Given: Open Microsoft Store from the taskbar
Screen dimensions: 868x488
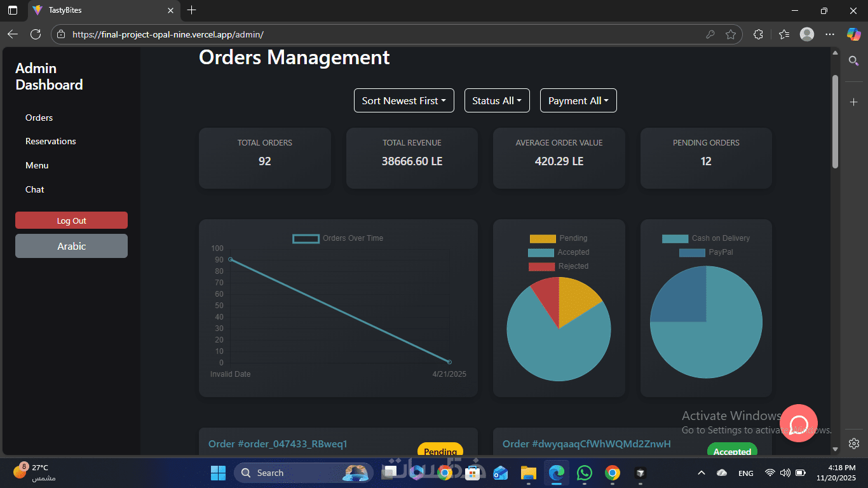Looking at the screenshot, I should pyautogui.click(x=472, y=473).
